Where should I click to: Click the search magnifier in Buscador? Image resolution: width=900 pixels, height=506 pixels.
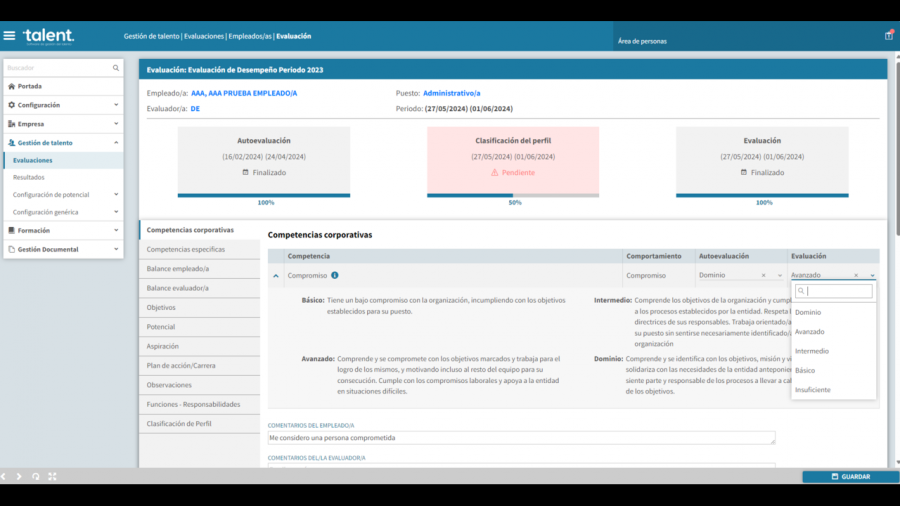click(x=116, y=68)
